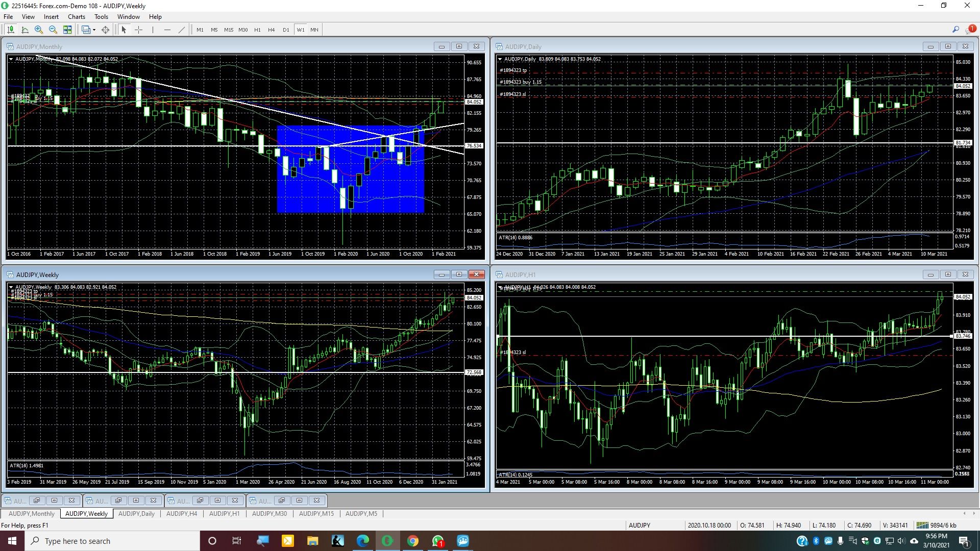Restore the third minimized chart window

pos(200,500)
